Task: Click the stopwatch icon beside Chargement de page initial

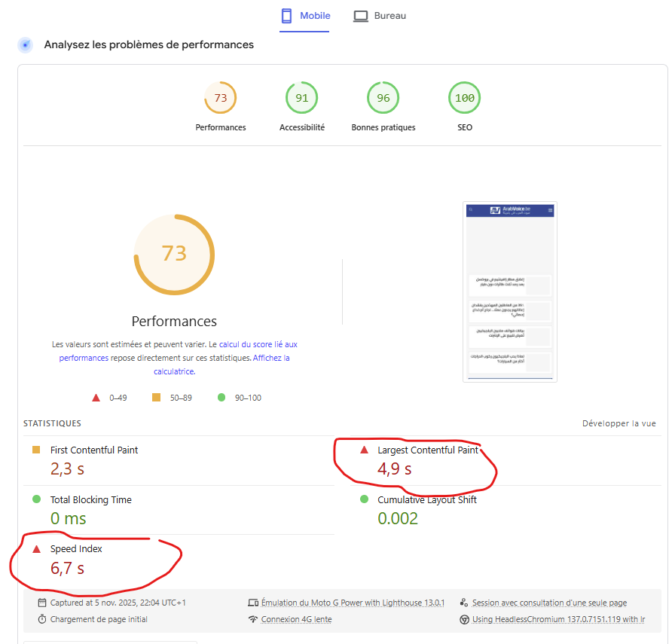Action: tap(42, 619)
